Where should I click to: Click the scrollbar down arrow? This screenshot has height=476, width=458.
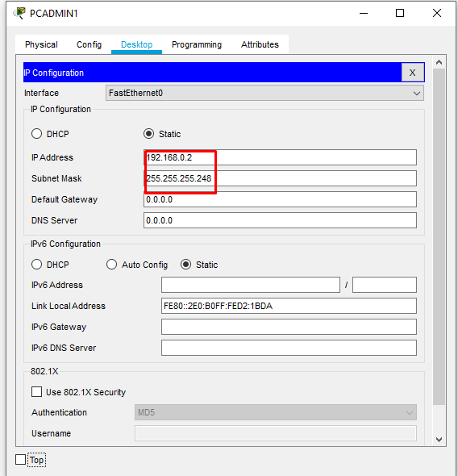click(439, 439)
